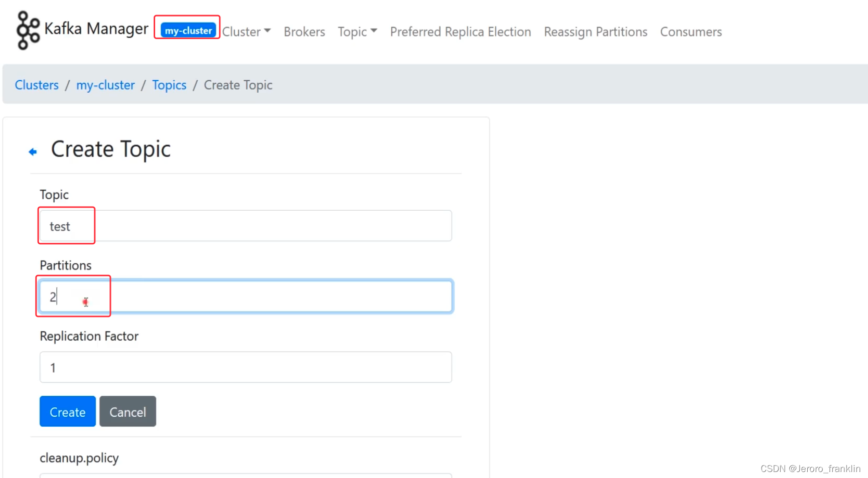Click the blue back arrow beside Create Topic

(33, 151)
